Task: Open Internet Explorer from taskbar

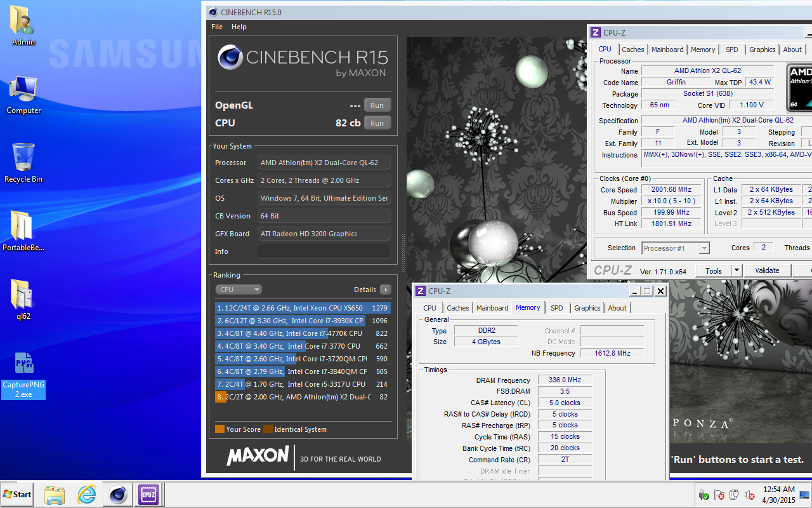Action: pos(86,494)
